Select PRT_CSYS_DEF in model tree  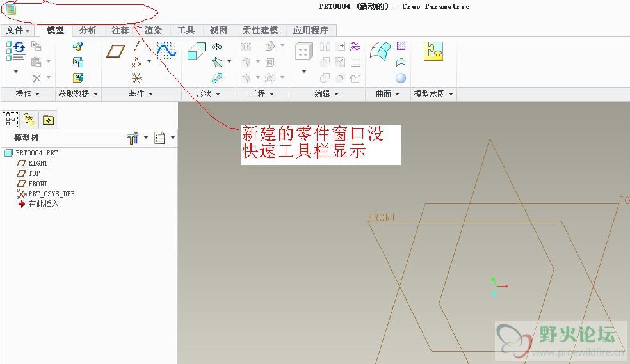(x=45, y=194)
